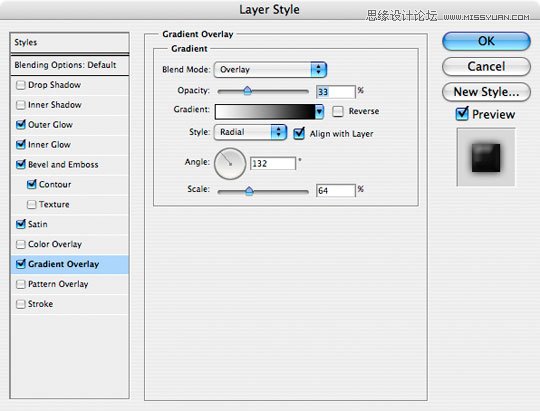Select the Styles list header
The width and height of the screenshot is (540, 411).
point(70,43)
